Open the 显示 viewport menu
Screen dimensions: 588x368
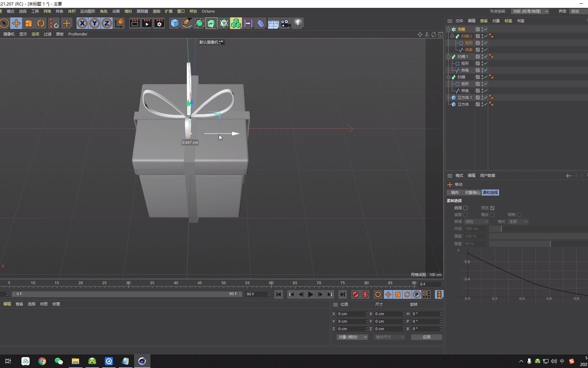[23, 34]
